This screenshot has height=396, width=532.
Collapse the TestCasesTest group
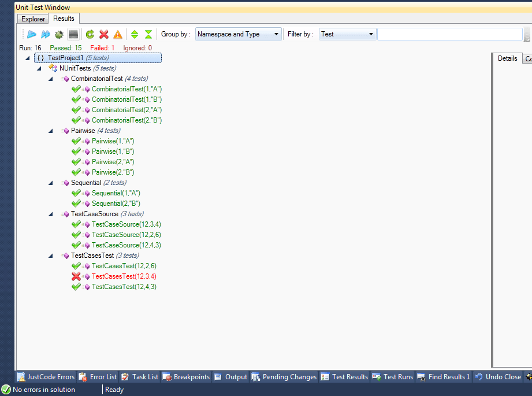[x=51, y=256]
